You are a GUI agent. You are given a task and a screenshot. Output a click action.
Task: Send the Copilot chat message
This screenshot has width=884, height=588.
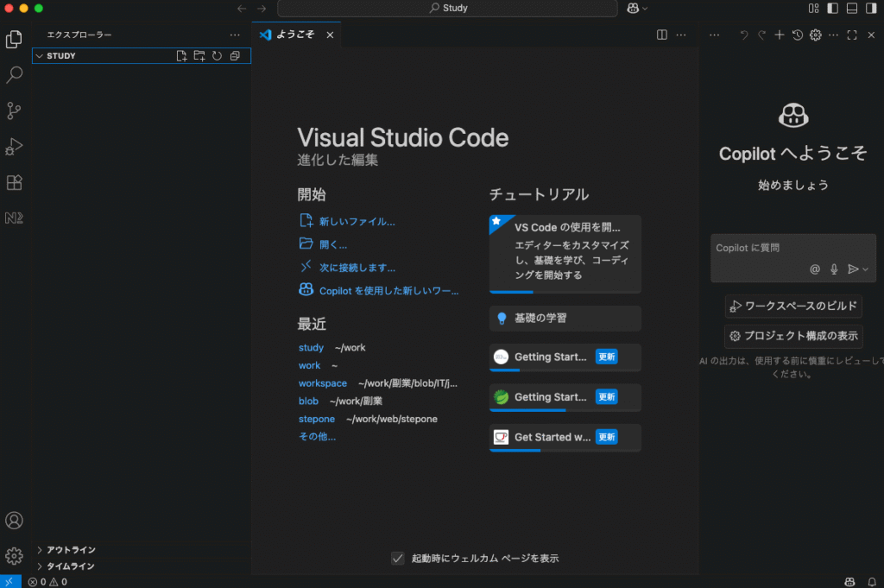tap(853, 269)
